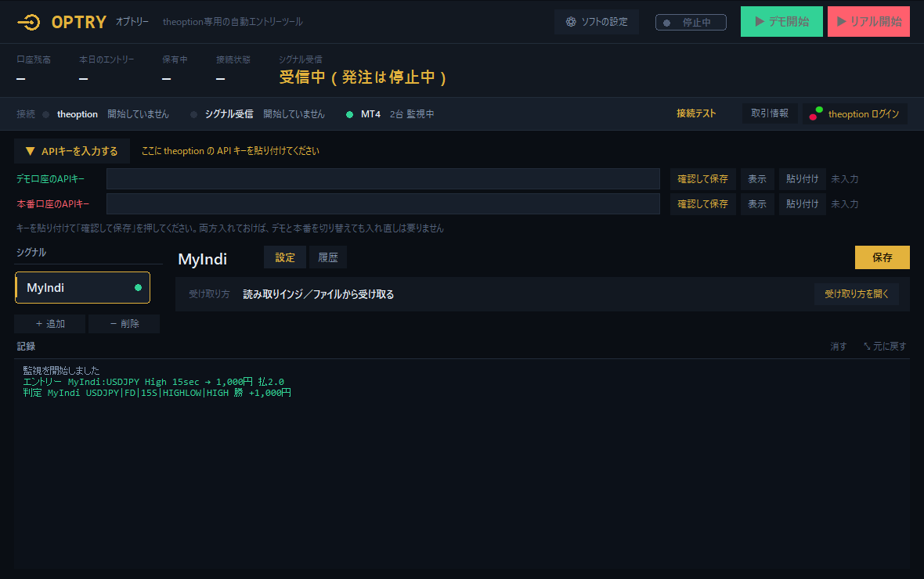924x579 pixels.
Task: Save signal settings with 保存
Action: 882,257
